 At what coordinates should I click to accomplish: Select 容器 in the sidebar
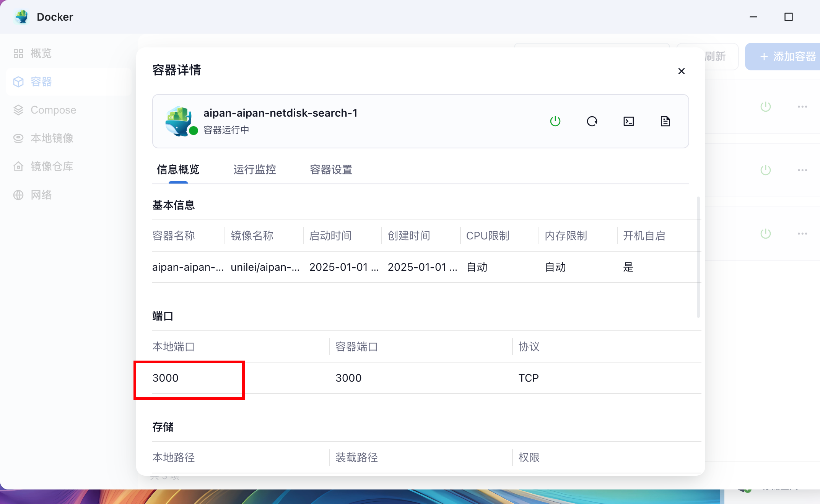click(69, 81)
